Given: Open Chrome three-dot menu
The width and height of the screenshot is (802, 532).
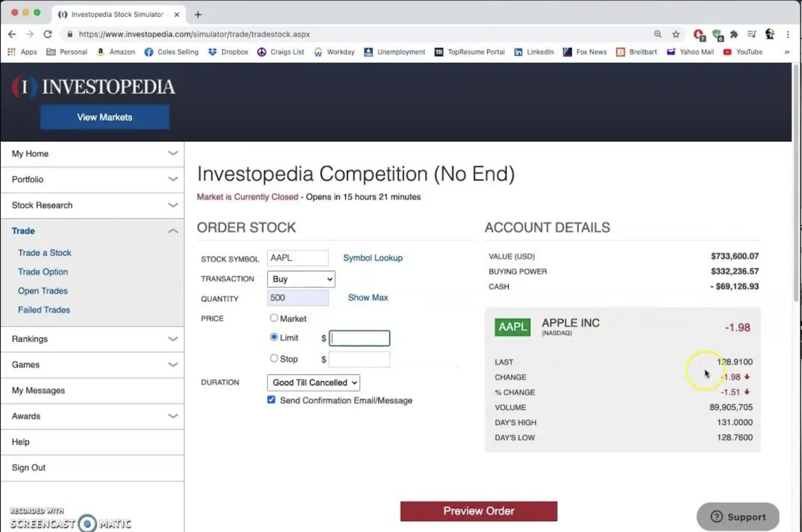Looking at the screenshot, I should point(788,34).
